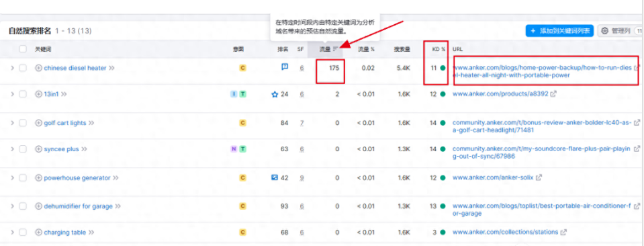Add 'chinese diesel heater' keyword via plus icon
The image size is (644, 246).
38,68
